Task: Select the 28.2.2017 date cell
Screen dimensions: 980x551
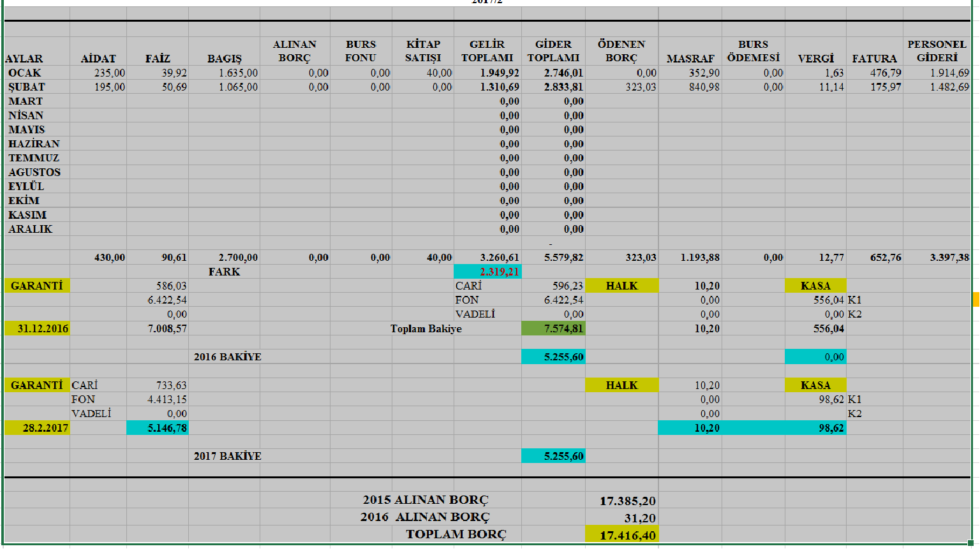Action: pyautogui.click(x=37, y=428)
